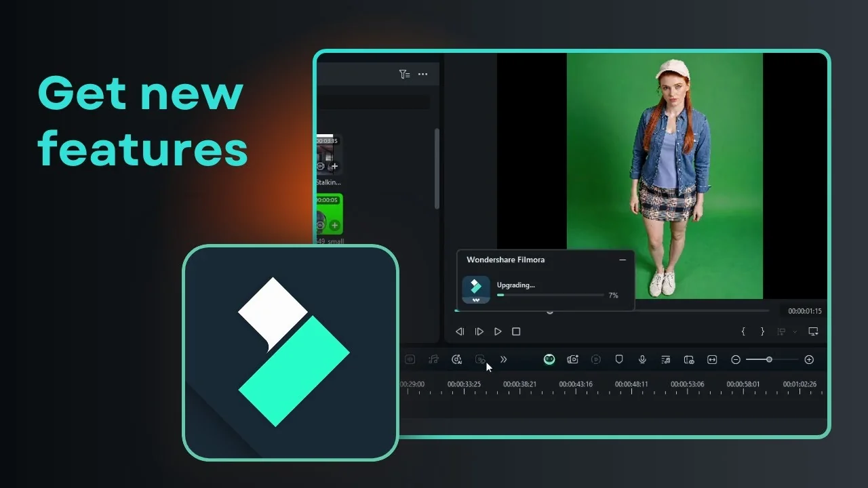868x488 pixels.
Task: Click the timeline zoom slider handle
Action: [x=770, y=359]
